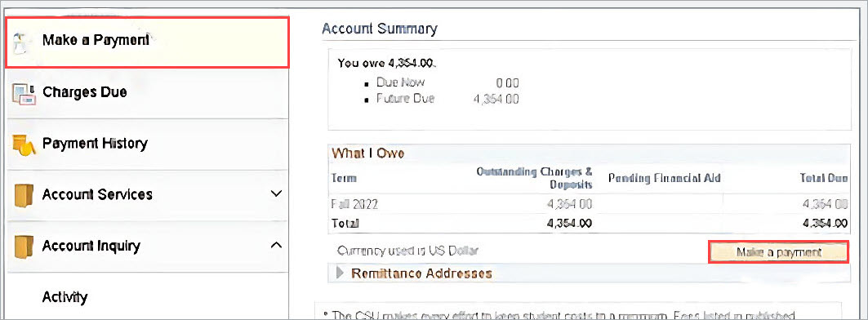Viewport: 868px width, 320px height.
Task: Click the Account Services folder icon
Action: 24,195
